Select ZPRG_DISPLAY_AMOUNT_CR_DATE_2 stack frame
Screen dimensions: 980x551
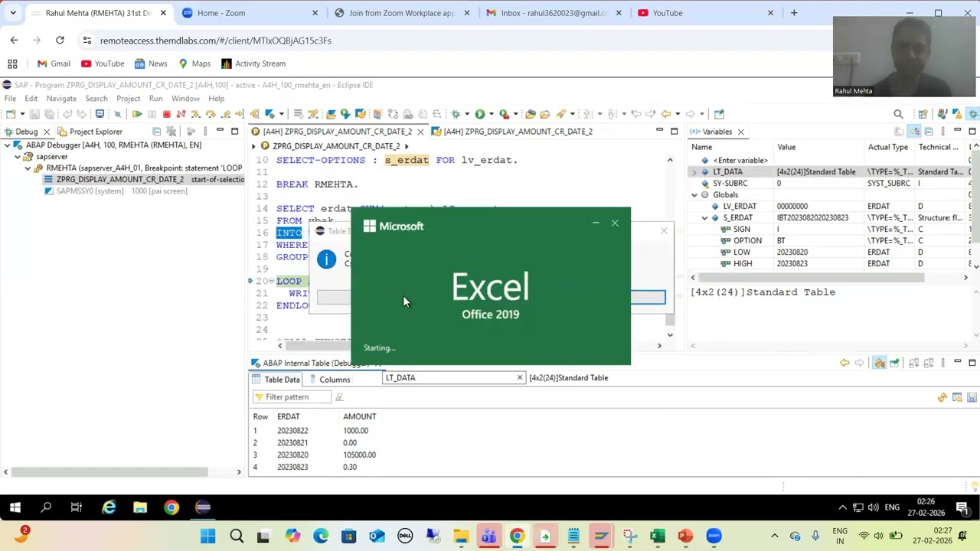click(x=144, y=179)
